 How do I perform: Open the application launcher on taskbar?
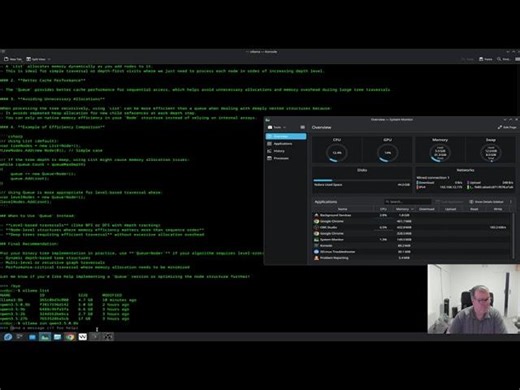click(8, 337)
